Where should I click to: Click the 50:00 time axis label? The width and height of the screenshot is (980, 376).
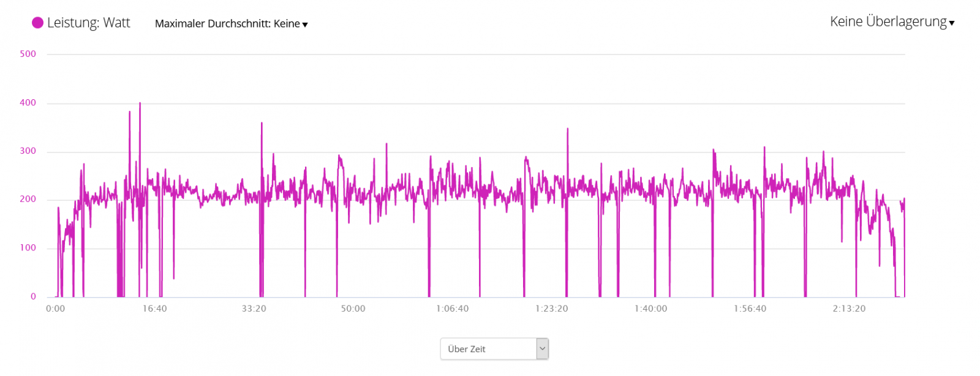(353, 309)
